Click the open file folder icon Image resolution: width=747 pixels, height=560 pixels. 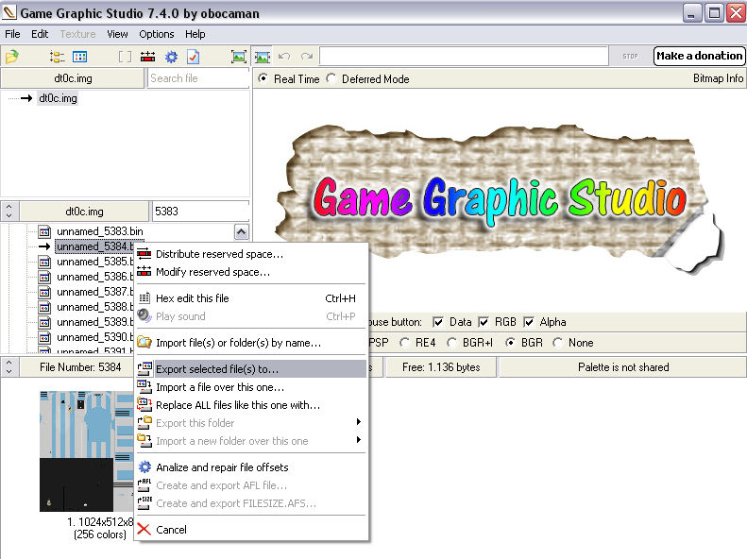coord(12,57)
